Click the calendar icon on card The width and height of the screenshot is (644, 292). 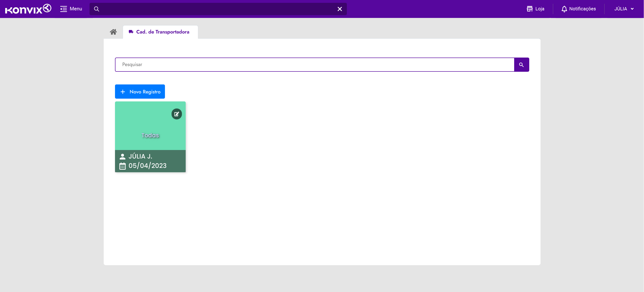(x=122, y=166)
